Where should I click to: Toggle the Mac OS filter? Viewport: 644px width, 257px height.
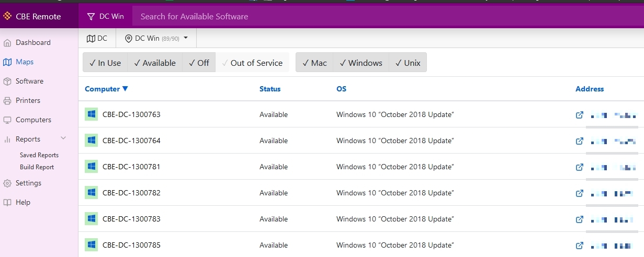coord(314,63)
